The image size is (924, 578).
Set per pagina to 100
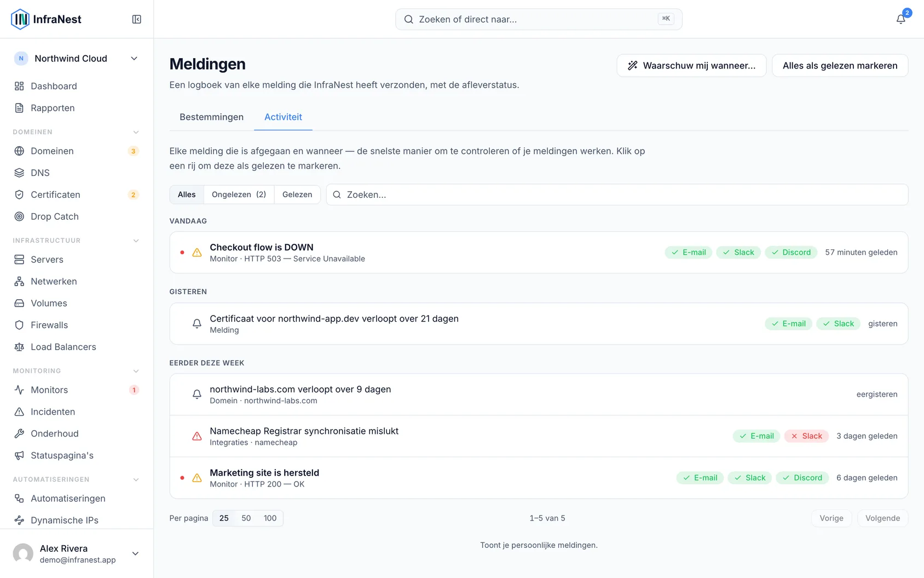click(270, 518)
